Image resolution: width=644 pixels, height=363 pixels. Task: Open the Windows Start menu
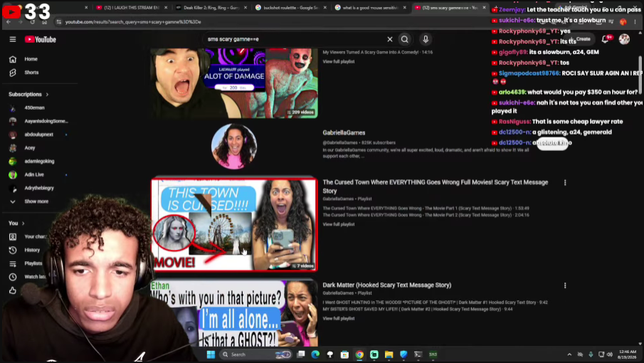211,354
